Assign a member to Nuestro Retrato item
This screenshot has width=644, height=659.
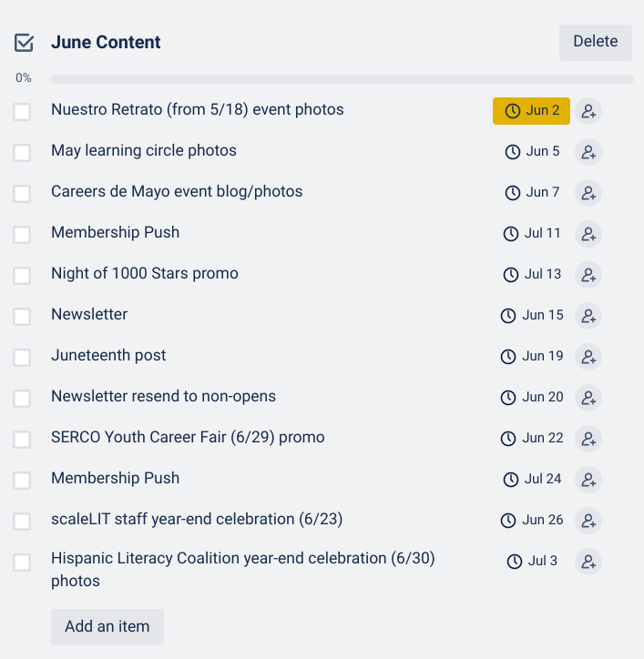[x=588, y=111]
